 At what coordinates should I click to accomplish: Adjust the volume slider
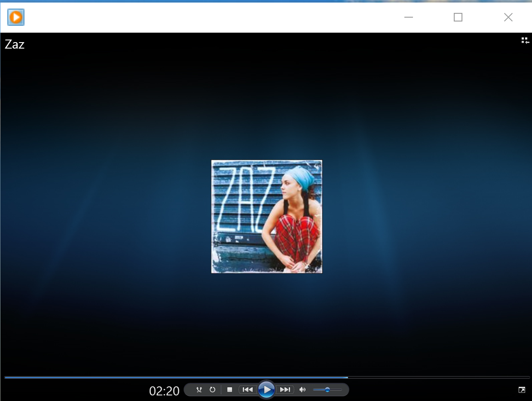click(x=327, y=390)
